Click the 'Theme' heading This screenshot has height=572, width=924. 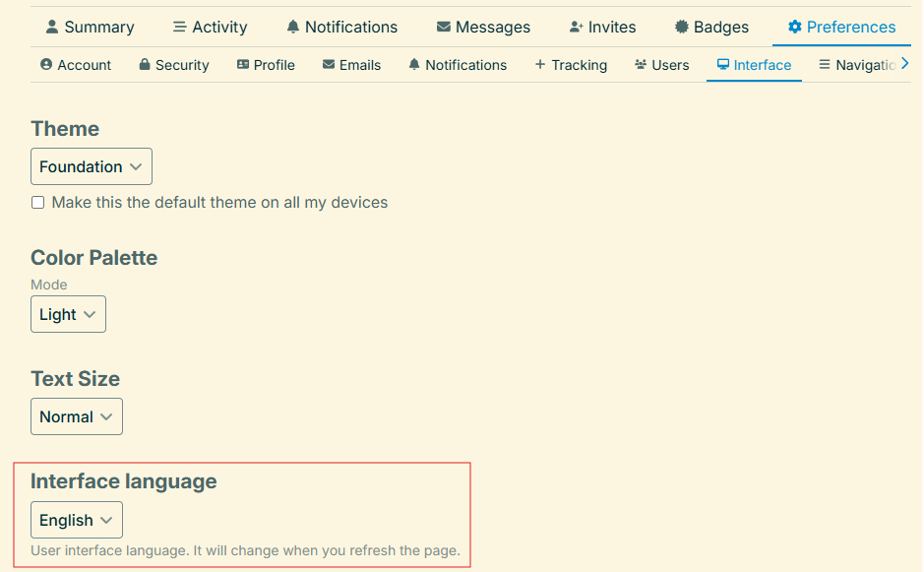65,129
